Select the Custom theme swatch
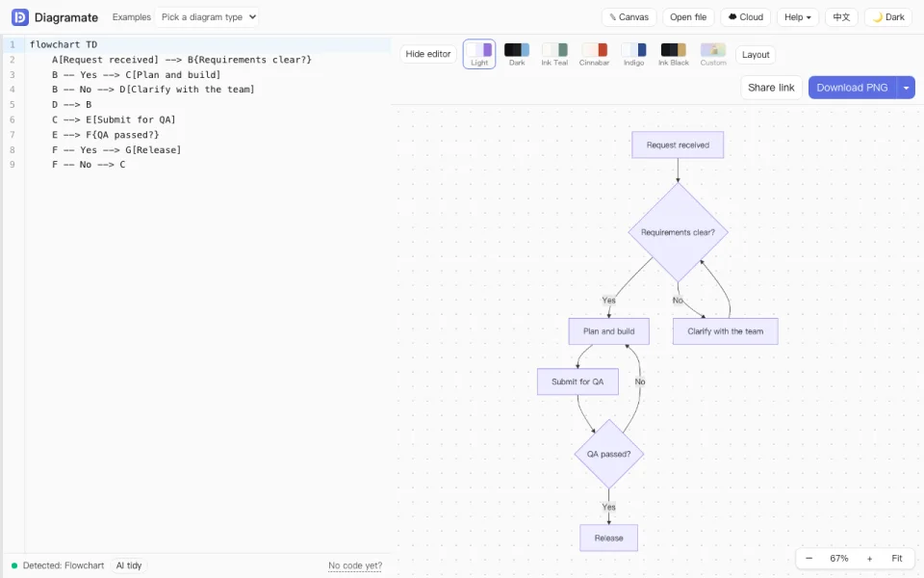This screenshot has height=578, width=924. click(713, 54)
